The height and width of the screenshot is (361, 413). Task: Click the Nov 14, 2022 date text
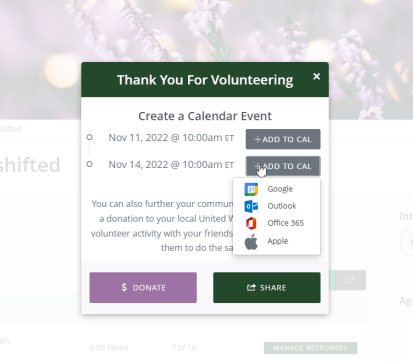click(x=138, y=165)
